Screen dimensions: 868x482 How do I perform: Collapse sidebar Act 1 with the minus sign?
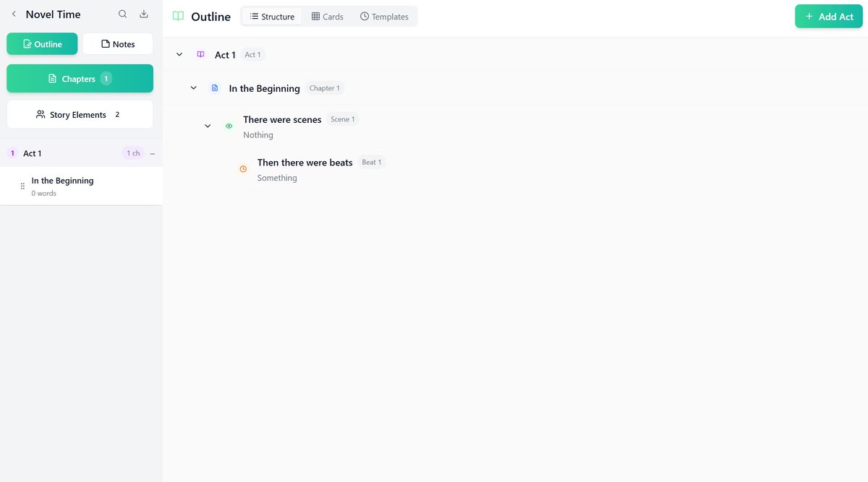coord(153,153)
